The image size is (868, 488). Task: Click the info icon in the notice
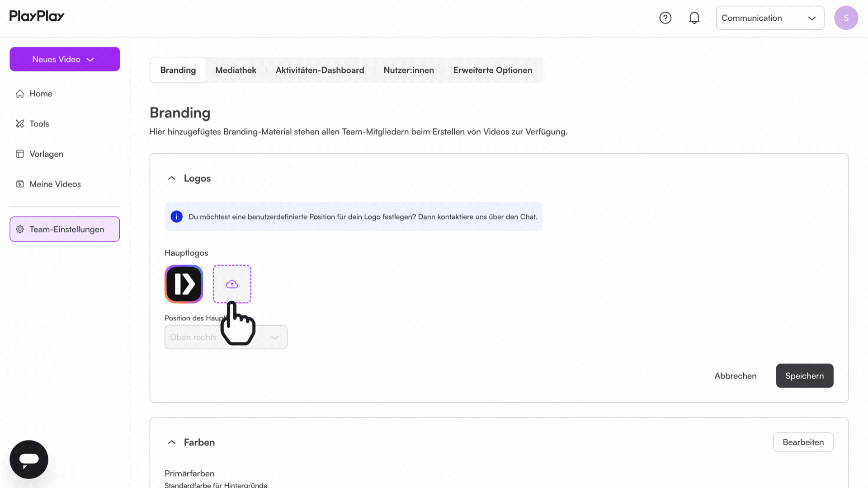pyautogui.click(x=176, y=216)
